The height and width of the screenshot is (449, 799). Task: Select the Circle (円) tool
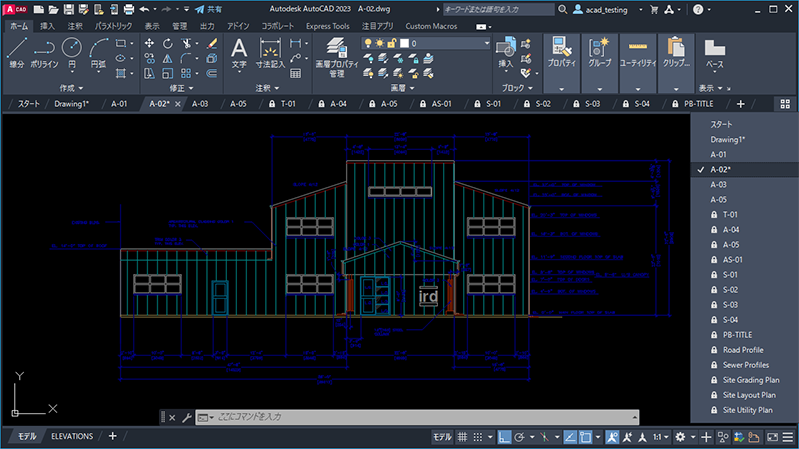click(x=72, y=53)
